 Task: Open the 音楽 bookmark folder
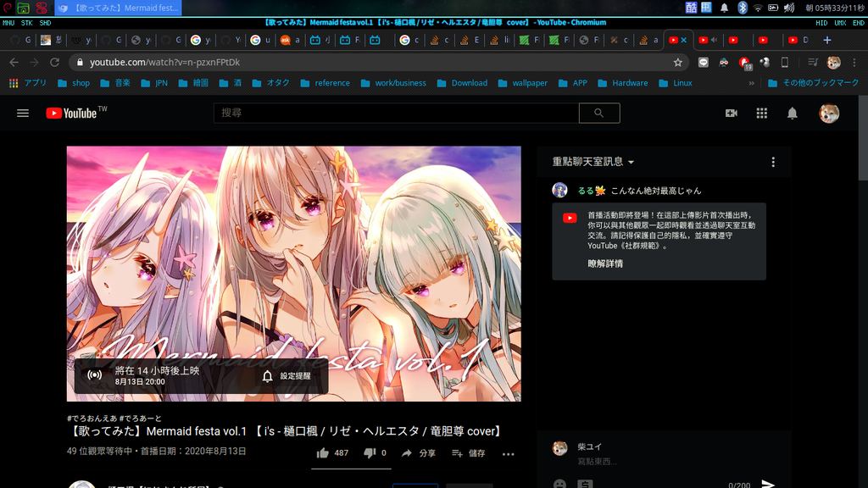click(115, 83)
